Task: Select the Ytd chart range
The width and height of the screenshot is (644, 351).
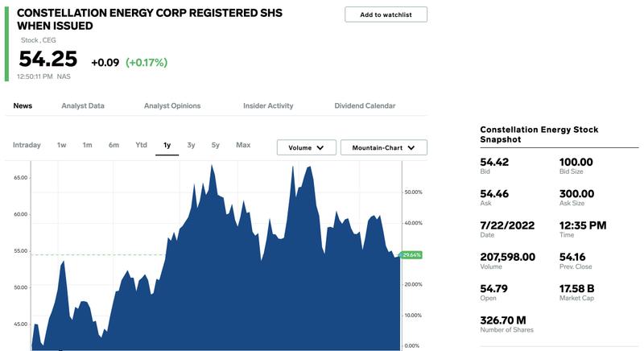Action: (x=142, y=145)
